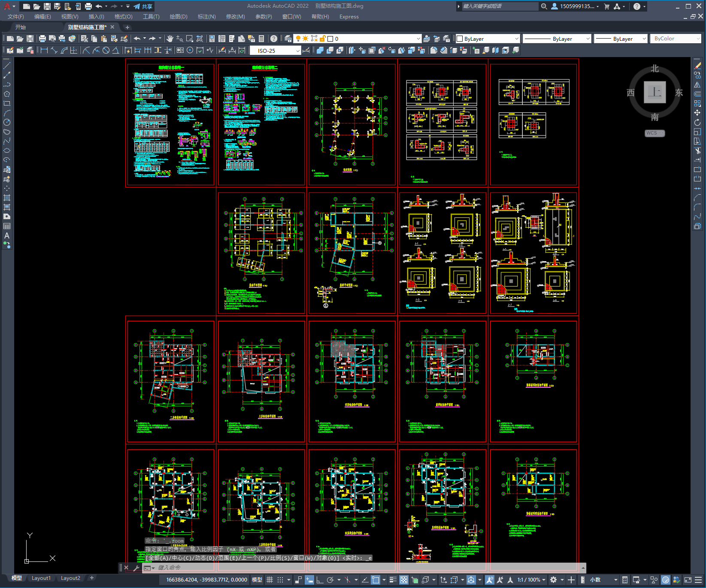Open the 格式(O) menu
This screenshot has height=588, width=706.
point(123,17)
